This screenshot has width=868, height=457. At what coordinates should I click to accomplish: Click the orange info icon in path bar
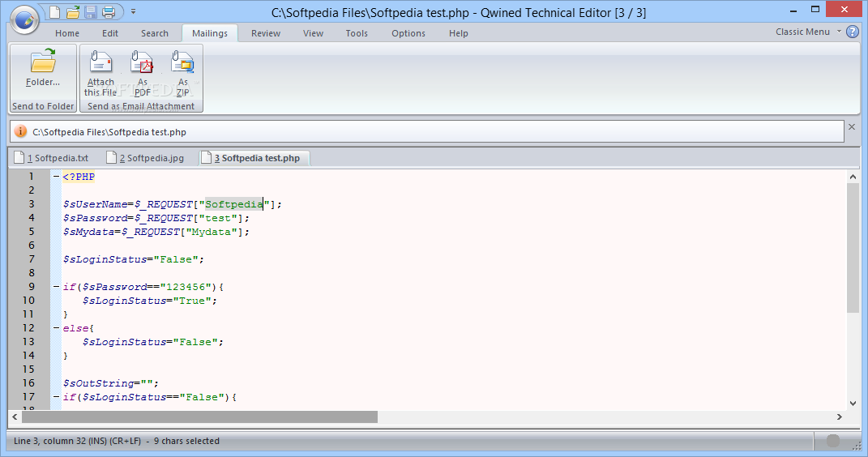[20, 132]
